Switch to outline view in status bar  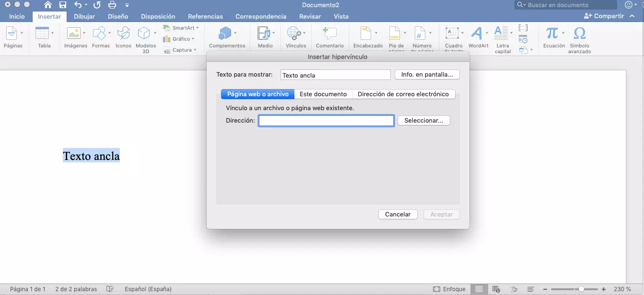[x=514, y=289]
